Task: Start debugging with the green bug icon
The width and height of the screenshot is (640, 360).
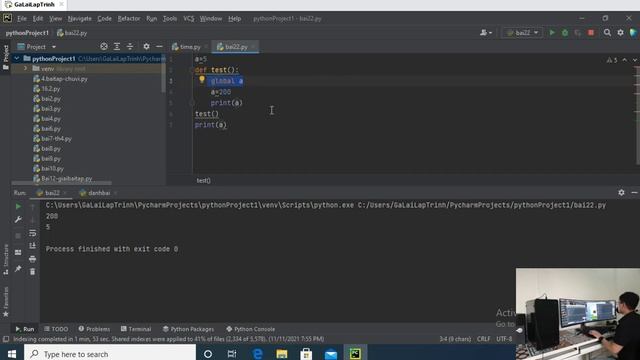Action: coord(565,33)
